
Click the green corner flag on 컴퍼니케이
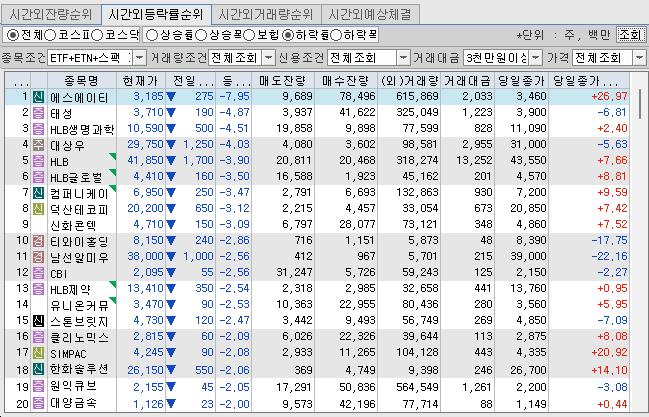click(113, 188)
